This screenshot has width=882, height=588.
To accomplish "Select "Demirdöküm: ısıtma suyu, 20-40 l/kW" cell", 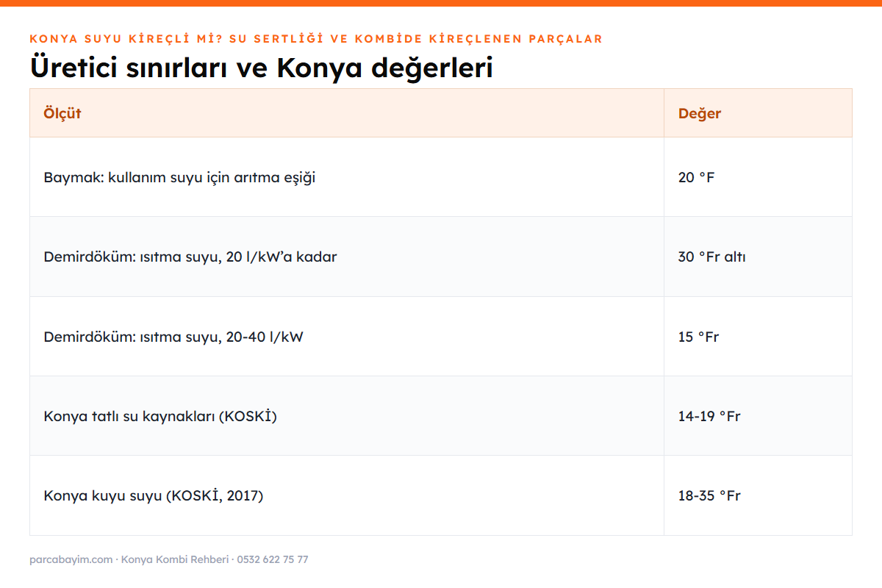I will point(347,336).
